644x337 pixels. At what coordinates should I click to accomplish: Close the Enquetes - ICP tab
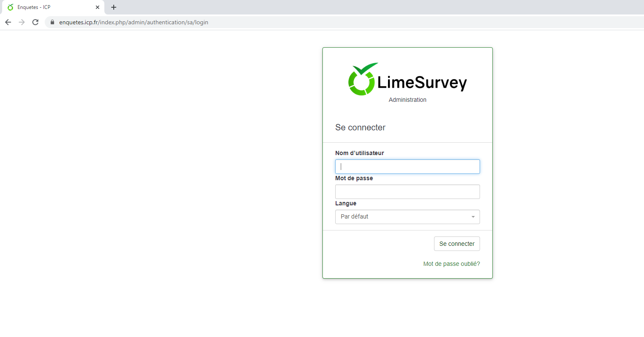98,7
